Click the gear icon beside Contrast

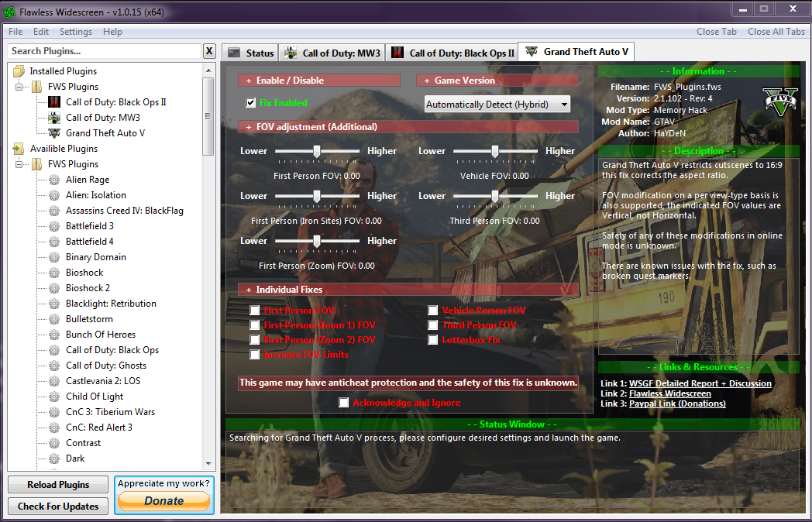[x=54, y=443]
